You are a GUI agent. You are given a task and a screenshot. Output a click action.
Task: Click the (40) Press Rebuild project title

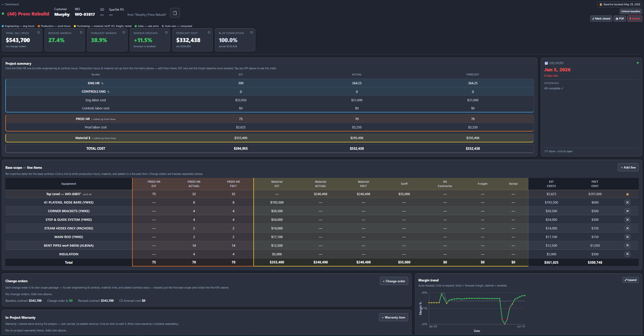pyautogui.click(x=28, y=14)
